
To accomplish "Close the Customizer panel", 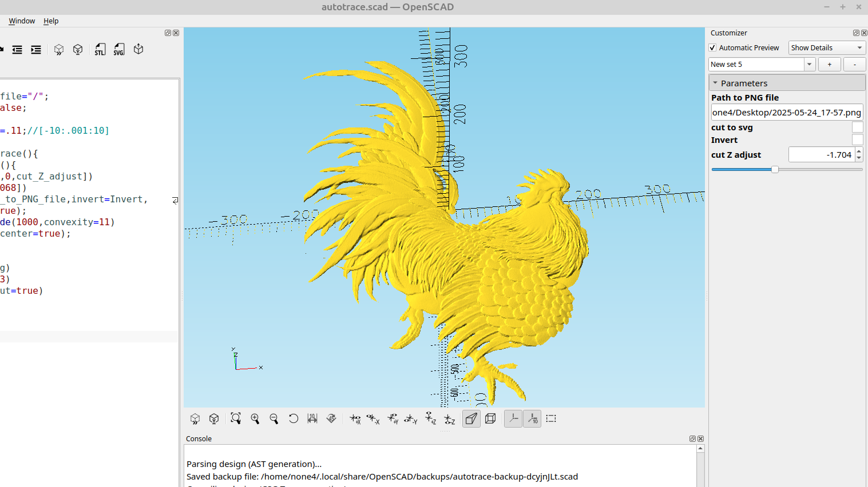I will coord(864,33).
